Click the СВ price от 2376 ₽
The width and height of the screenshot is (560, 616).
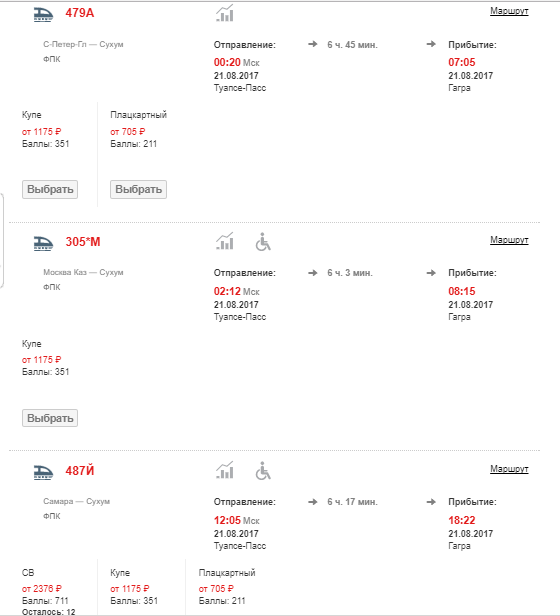pos(42,588)
